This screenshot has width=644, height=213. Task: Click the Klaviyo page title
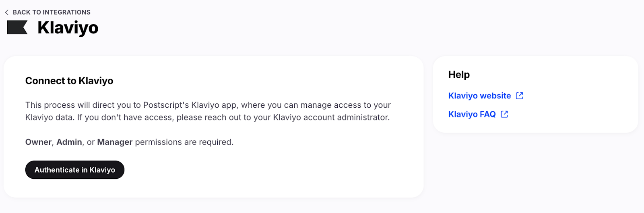coord(68,28)
